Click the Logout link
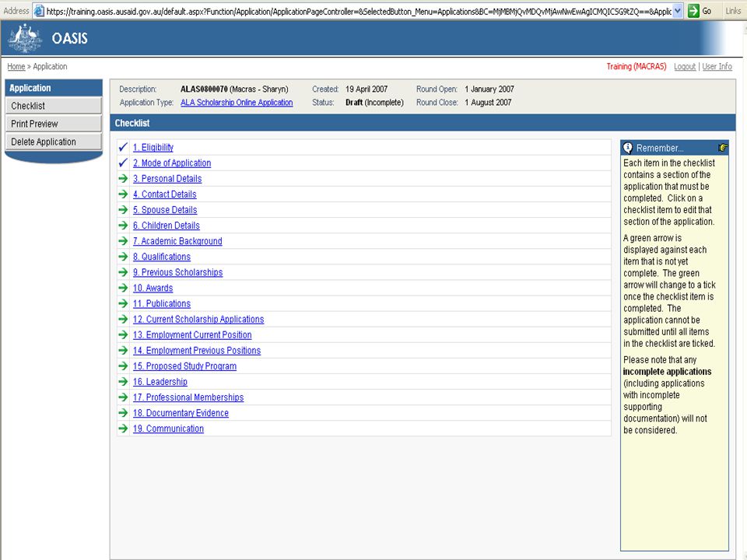Image resolution: width=747 pixels, height=560 pixels. click(685, 66)
